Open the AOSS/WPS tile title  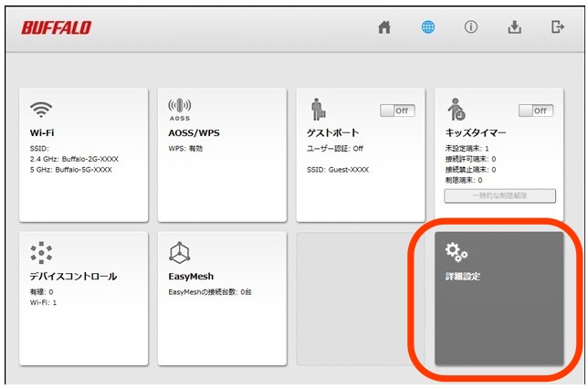pos(194,132)
